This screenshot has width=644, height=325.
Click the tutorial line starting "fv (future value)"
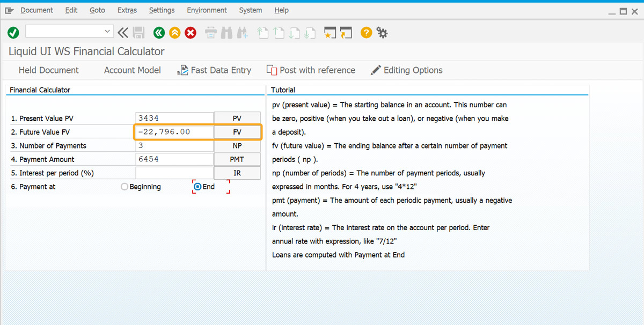pyautogui.click(x=390, y=146)
